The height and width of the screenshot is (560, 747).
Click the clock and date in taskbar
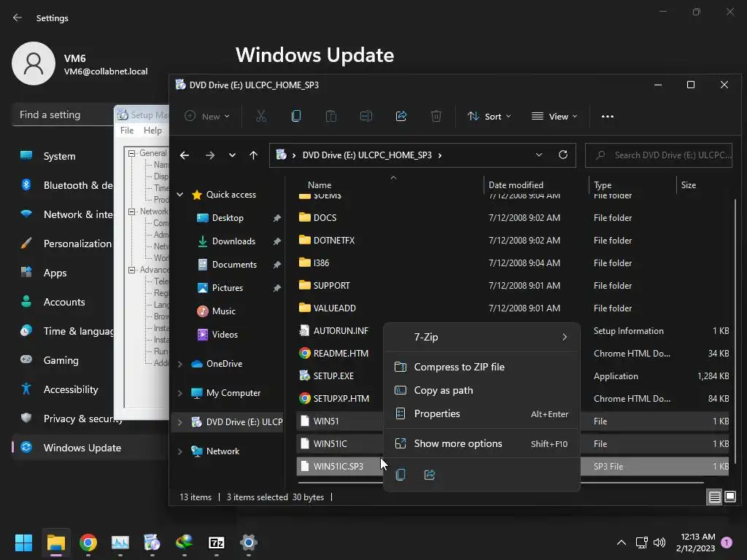695,542
